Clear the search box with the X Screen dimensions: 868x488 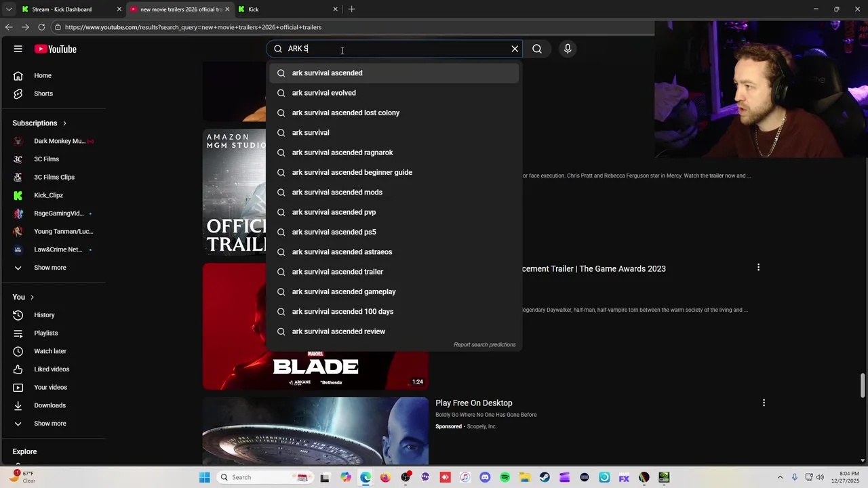pos(515,49)
